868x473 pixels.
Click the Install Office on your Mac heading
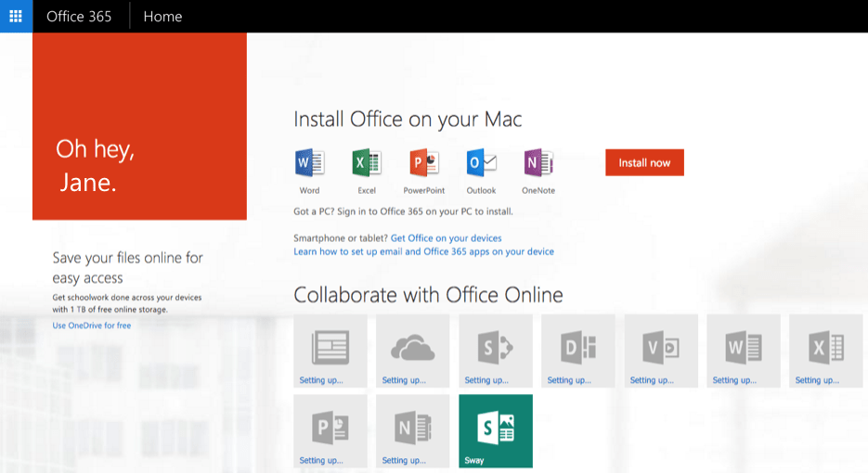point(408,120)
